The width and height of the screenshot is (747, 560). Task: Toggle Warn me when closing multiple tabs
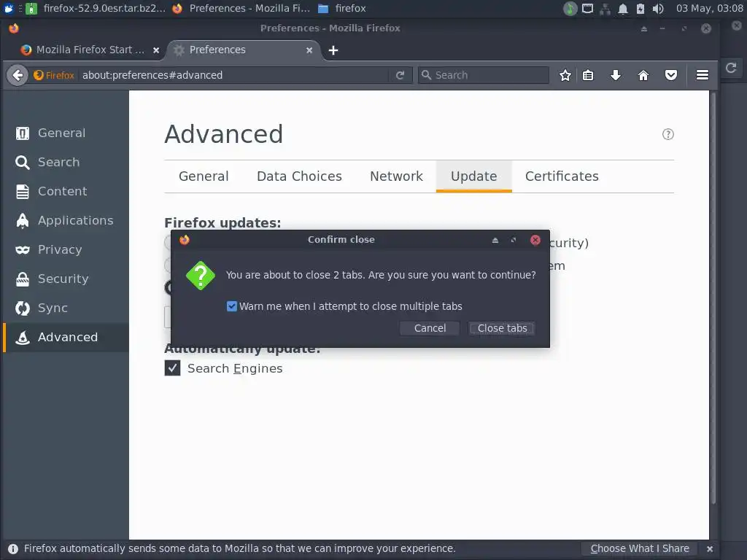point(231,306)
